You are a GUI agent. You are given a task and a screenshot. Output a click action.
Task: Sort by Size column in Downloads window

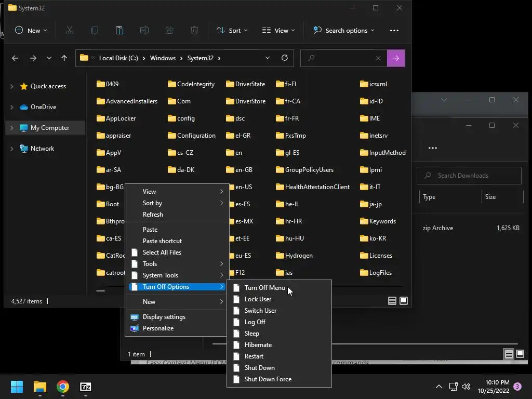[x=502, y=197]
